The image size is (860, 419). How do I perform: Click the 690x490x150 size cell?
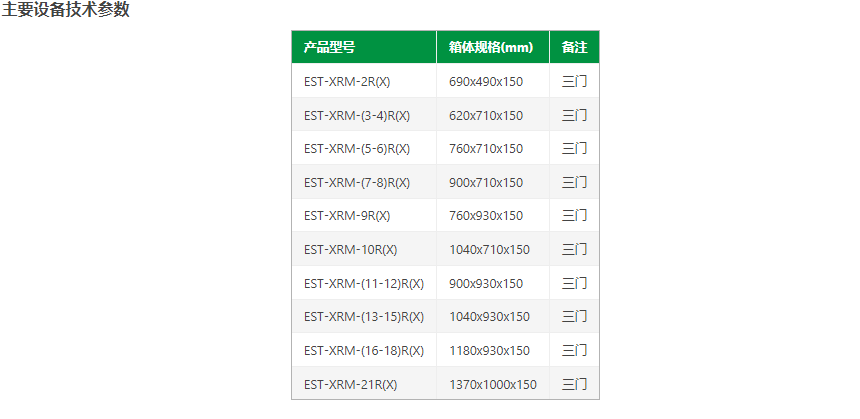[486, 81]
